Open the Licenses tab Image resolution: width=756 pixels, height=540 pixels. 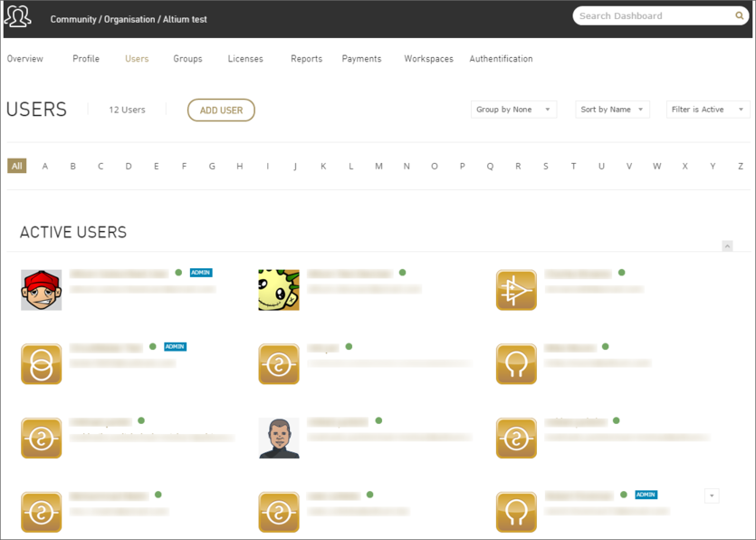tap(245, 59)
